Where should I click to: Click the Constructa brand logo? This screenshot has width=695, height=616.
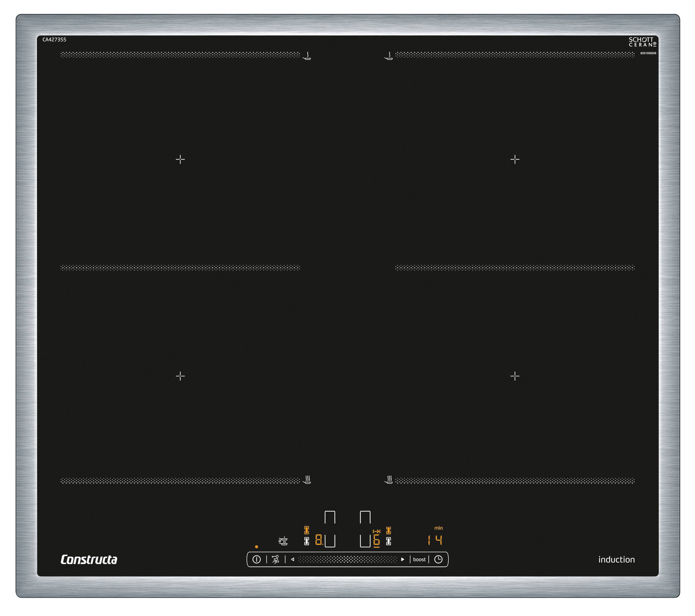[89, 559]
